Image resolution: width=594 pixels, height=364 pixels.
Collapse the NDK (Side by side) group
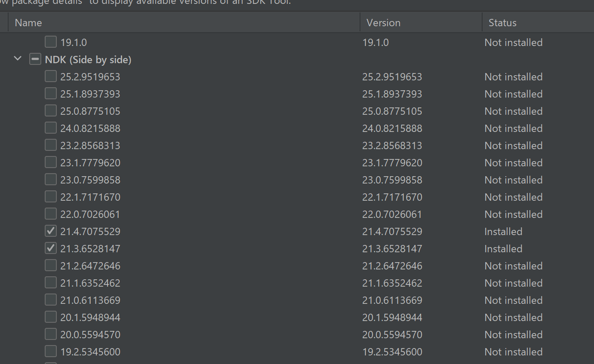[x=18, y=58]
